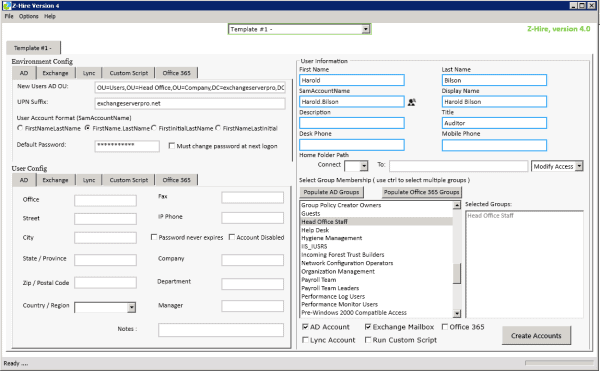Click Head Office Staff in Selected Groups
The image size is (600, 371).
click(x=490, y=216)
